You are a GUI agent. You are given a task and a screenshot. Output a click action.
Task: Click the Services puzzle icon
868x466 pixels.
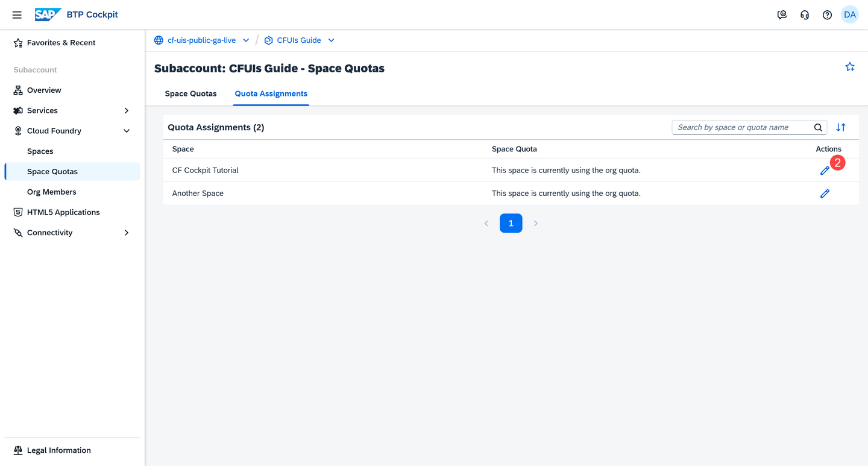18,111
